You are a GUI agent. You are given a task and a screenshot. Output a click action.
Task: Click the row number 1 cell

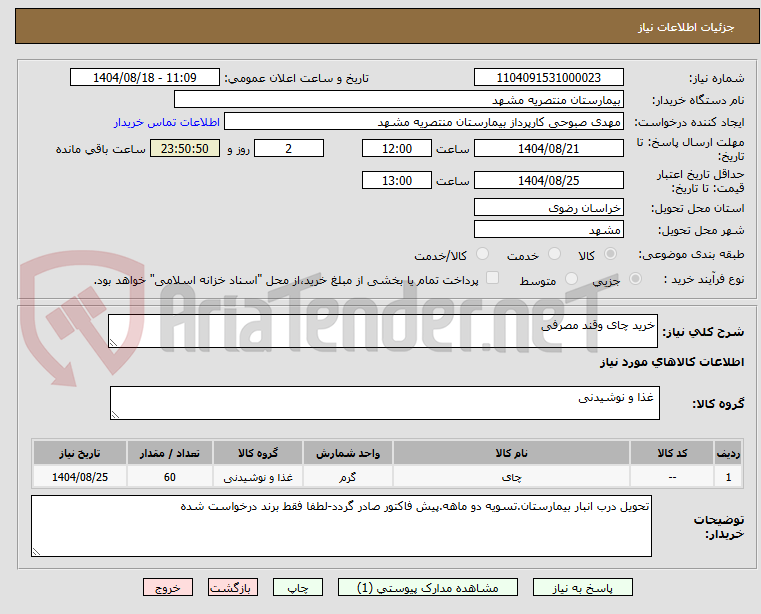(728, 477)
